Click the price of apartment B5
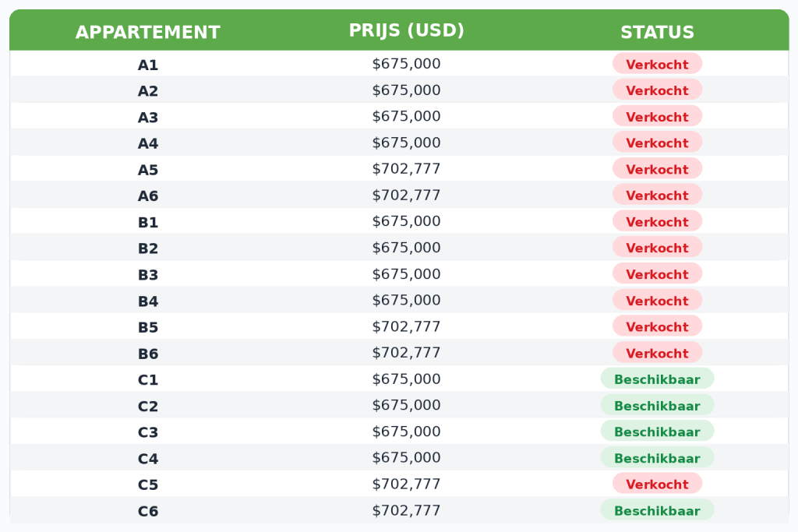This screenshot has height=532, width=798. pos(406,326)
